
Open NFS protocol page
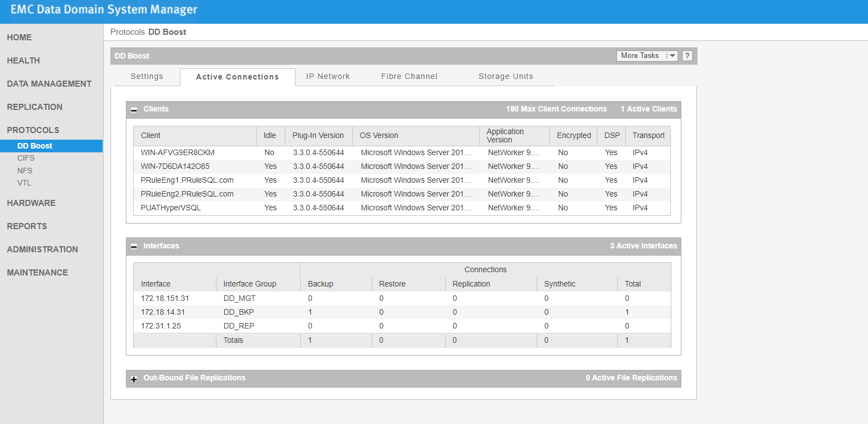tap(25, 171)
